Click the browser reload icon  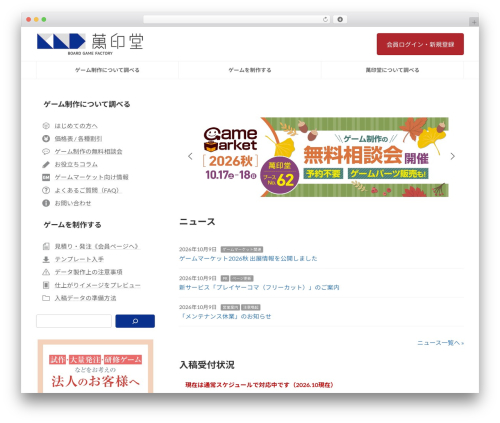coord(325,19)
